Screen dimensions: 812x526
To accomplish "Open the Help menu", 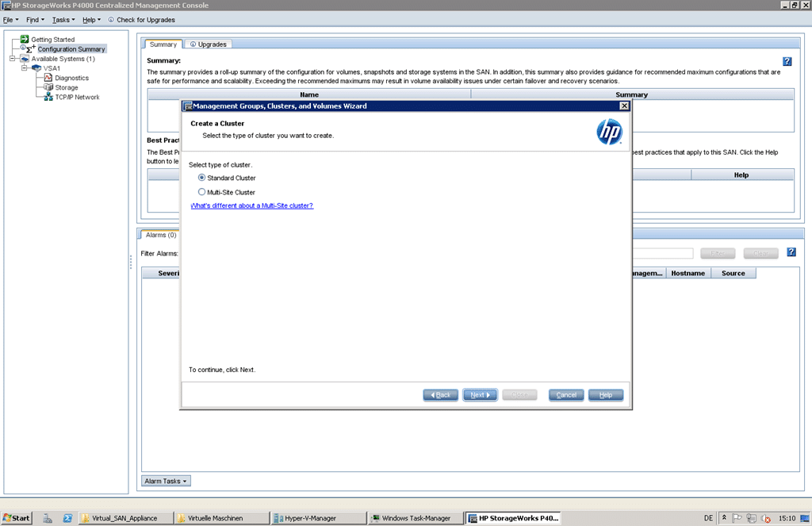I will click(92, 20).
